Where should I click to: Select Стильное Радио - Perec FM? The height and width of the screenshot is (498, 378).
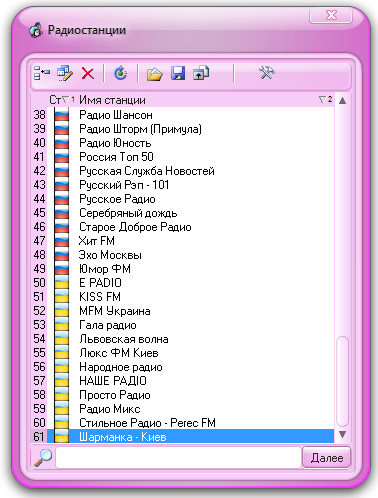click(x=147, y=423)
